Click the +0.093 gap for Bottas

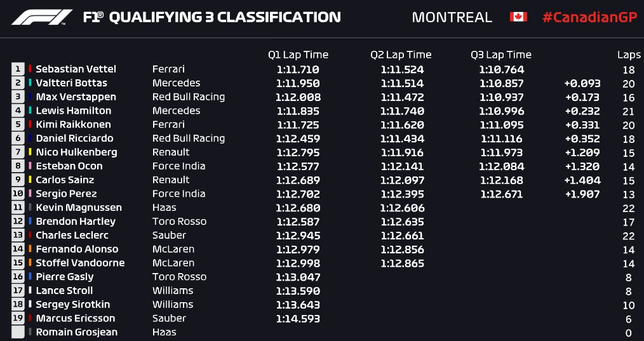point(582,83)
